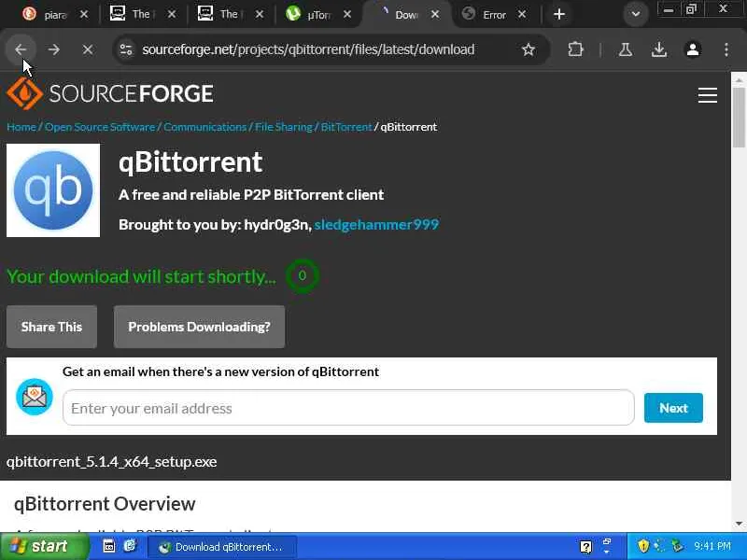Select Download qBittorrent taskbar button
Viewport: 747px width, 560px height.
tap(222, 547)
